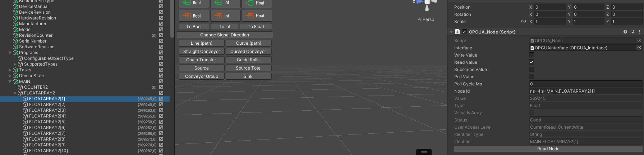Open the OPCUA_Node component help icon

(625, 32)
